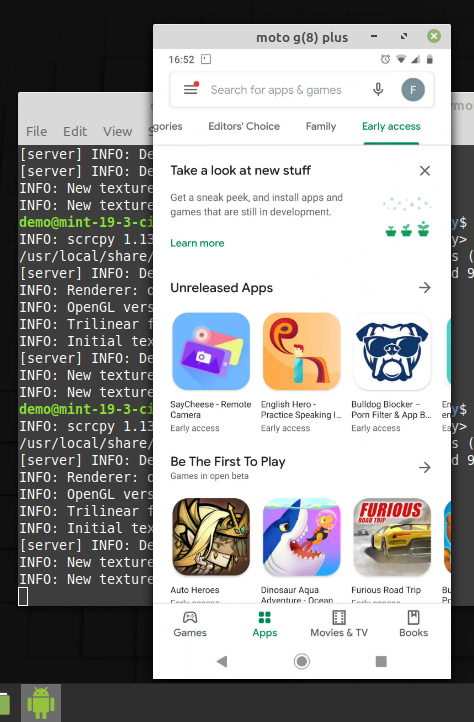Open English Hero app icon
The height and width of the screenshot is (722, 474).
pyautogui.click(x=302, y=351)
